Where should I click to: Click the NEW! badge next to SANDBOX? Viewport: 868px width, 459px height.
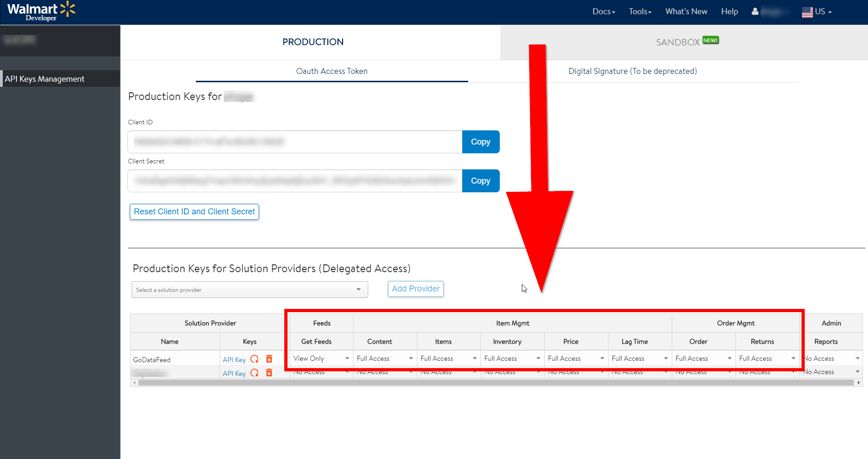[x=711, y=40]
